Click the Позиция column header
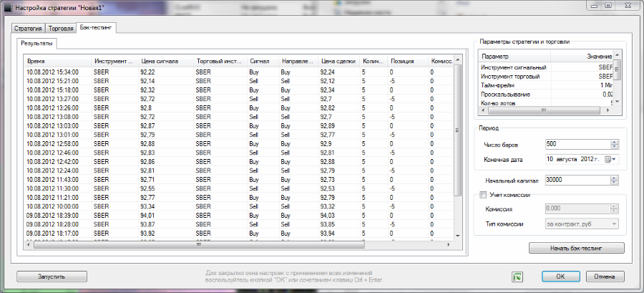The width and height of the screenshot is (644, 293). (407, 61)
